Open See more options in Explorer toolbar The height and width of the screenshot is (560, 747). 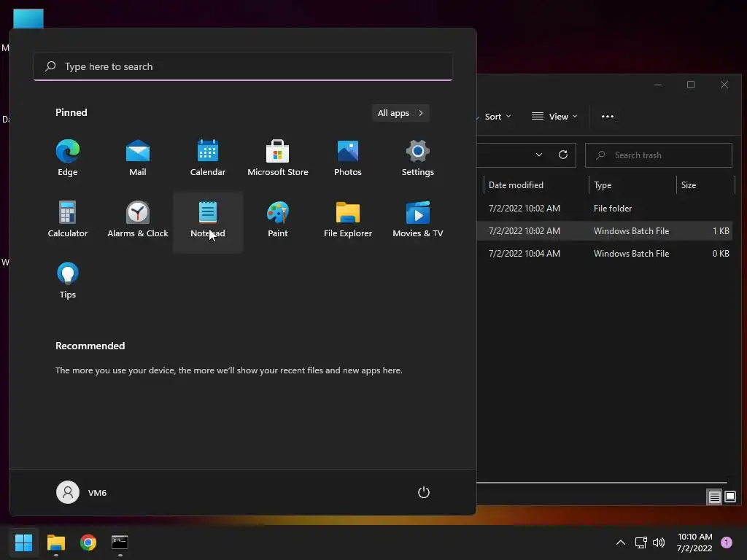point(608,117)
